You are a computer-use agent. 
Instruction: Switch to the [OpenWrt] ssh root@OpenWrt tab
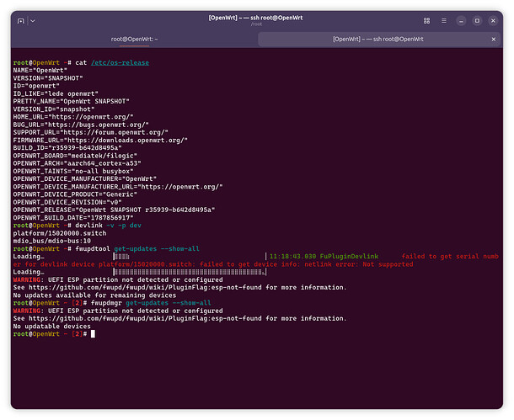[x=378, y=40]
